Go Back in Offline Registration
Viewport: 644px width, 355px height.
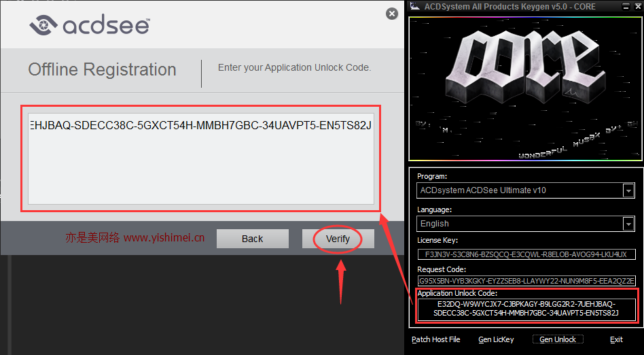pyautogui.click(x=252, y=239)
